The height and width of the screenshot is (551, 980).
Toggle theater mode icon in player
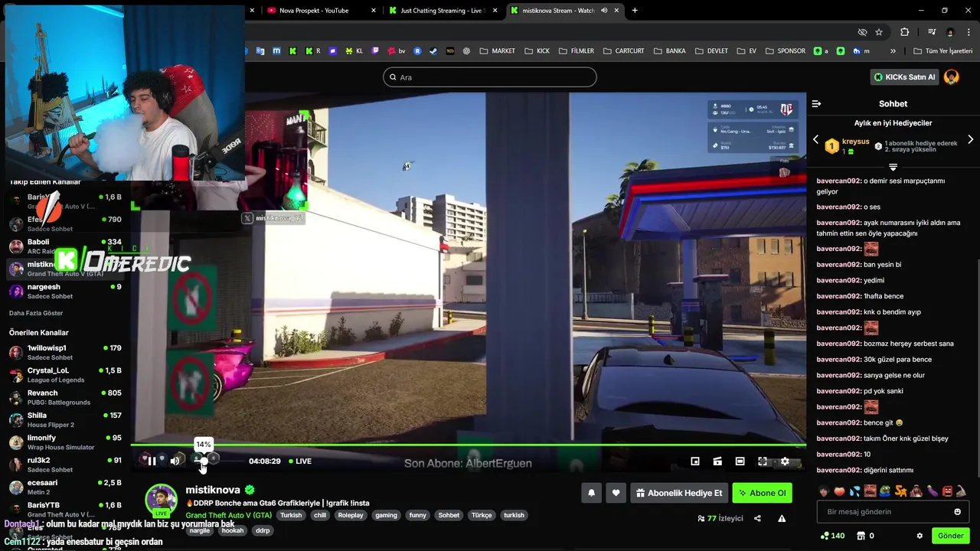coord(740,461)
